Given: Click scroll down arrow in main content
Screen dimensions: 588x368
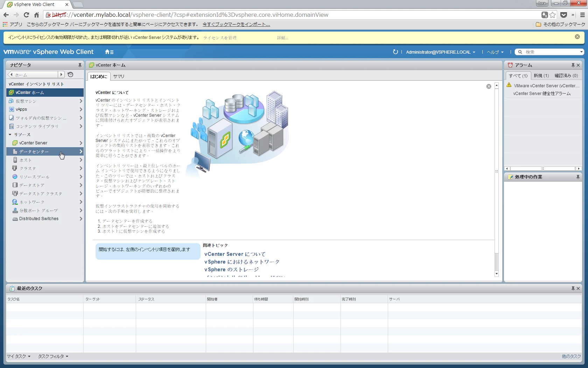Looking at the screenshot, I should (x=496, y=274).
